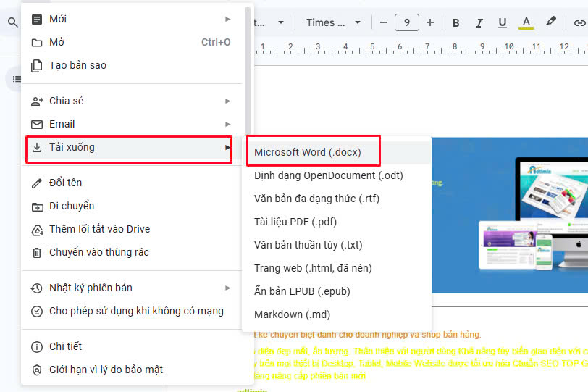The height and width of the screenshot is (392, 588).
Task: Open the Times font family dropdown
Action: (x=333, y=23)
